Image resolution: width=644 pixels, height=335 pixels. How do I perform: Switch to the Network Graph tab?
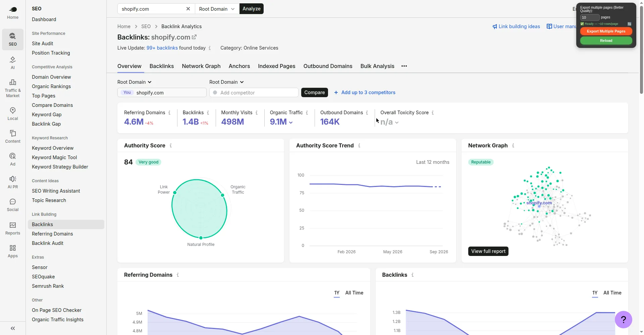click(201, 66)
